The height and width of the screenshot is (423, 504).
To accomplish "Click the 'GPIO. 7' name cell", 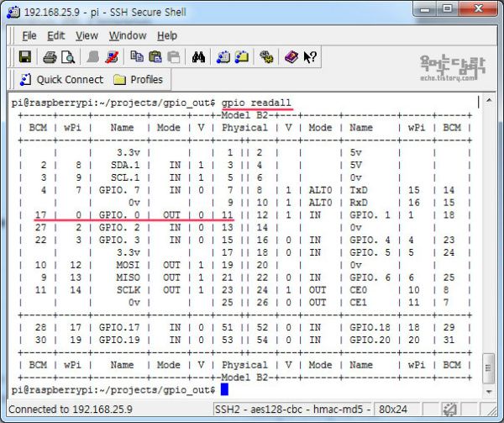I will click(x=119, y=190).
